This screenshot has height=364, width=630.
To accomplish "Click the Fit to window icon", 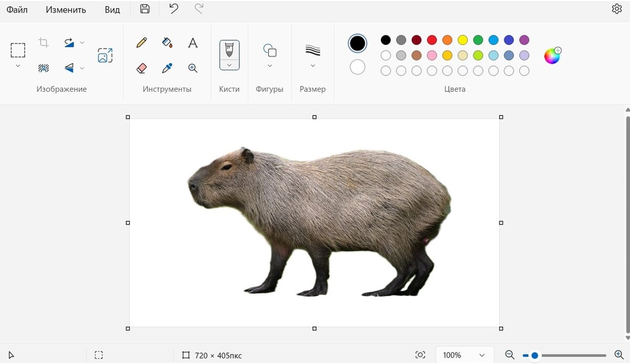I will pyautogui.click(x=420, y=355).
